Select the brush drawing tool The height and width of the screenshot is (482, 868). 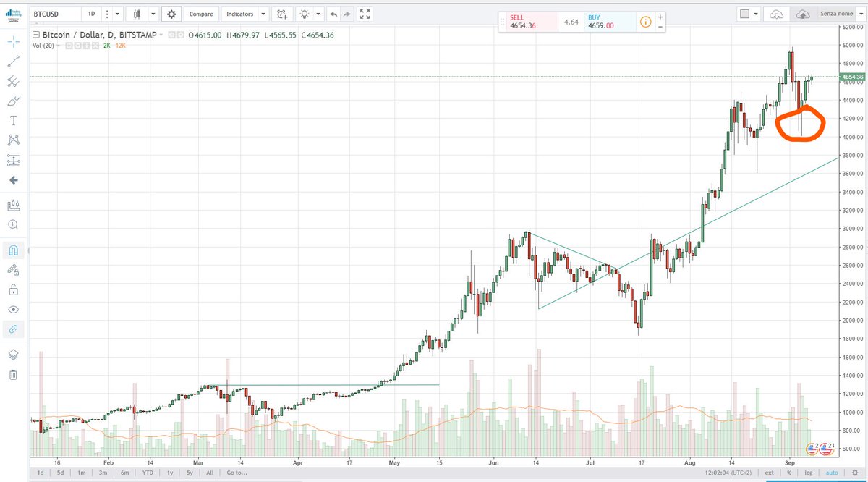coord(13,101)
